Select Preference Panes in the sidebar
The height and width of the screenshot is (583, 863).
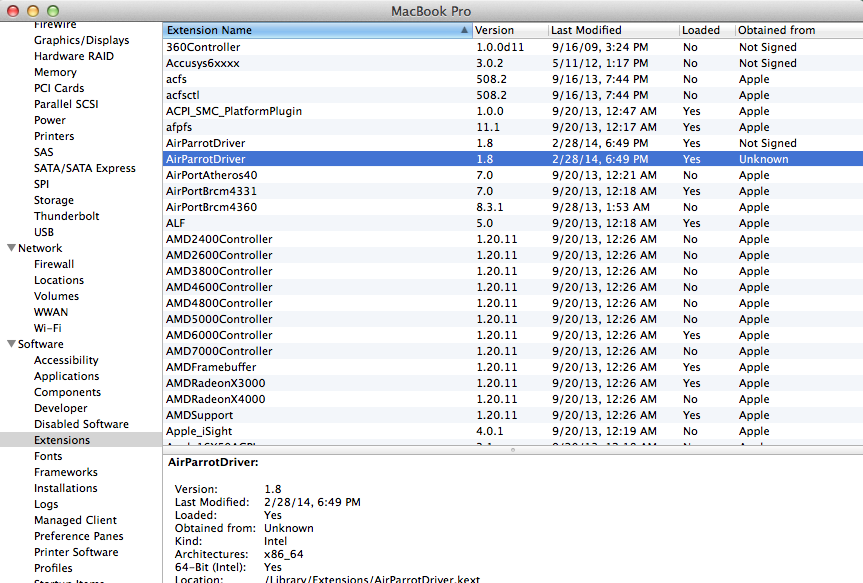[79, 535]
